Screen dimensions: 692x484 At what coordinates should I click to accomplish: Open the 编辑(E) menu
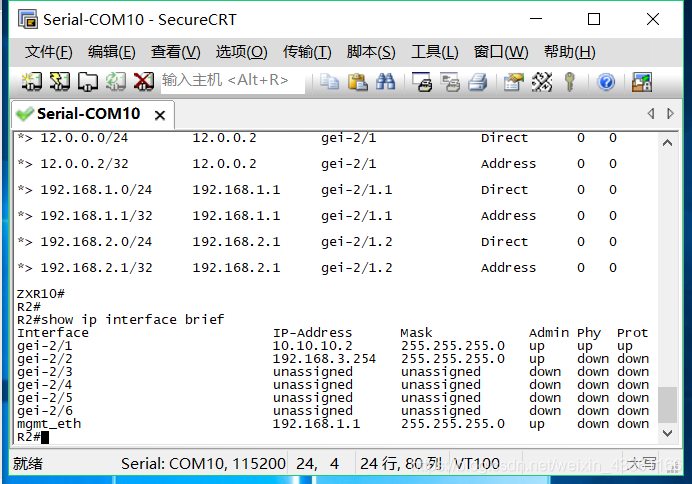pos(112,52)
